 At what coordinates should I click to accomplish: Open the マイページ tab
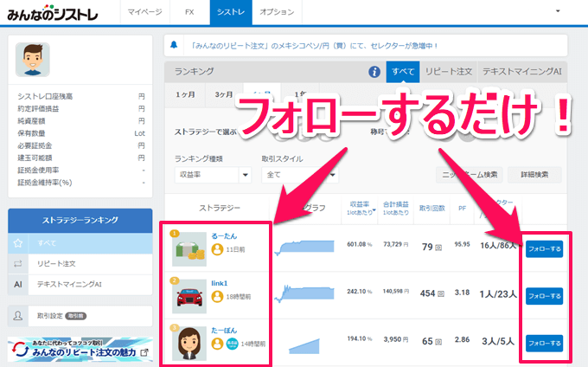[144, 12]
